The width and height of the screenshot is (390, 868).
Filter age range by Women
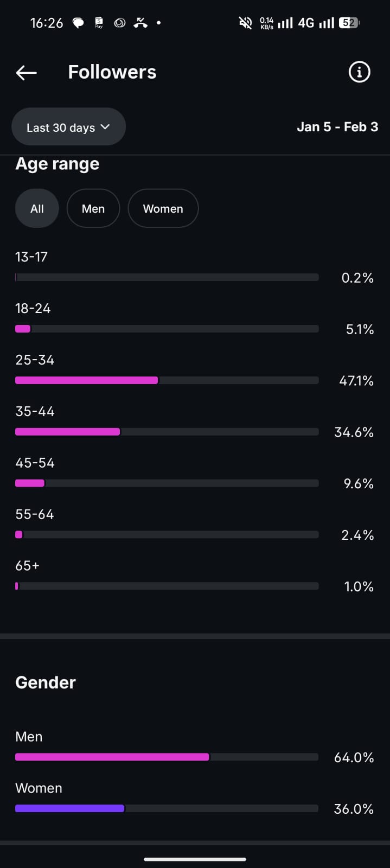click(x=163, y=208)
